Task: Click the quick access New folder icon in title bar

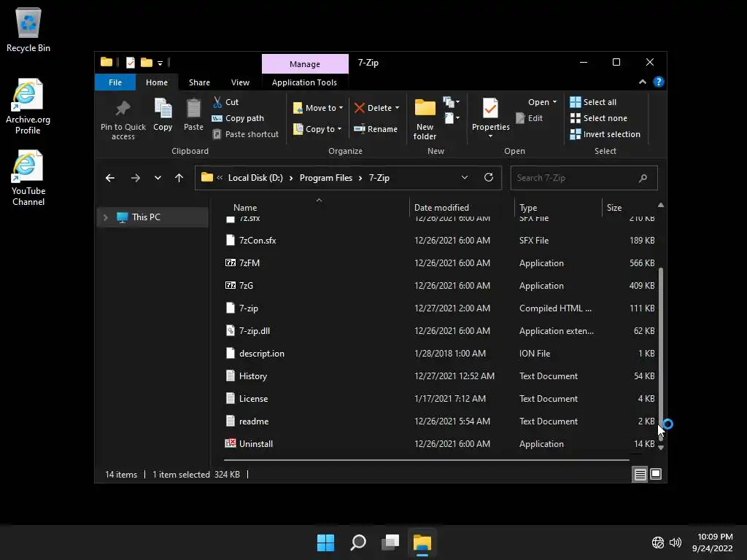Action: tap(146, 63)
